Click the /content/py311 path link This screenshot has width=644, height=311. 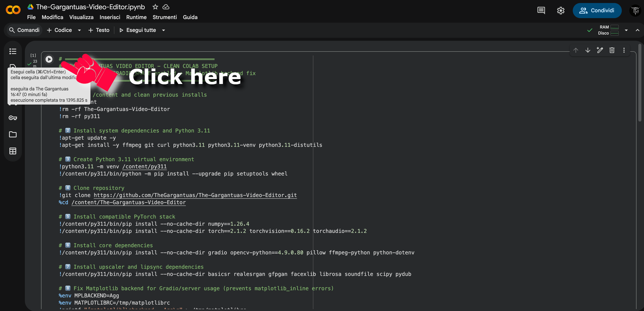144,166
